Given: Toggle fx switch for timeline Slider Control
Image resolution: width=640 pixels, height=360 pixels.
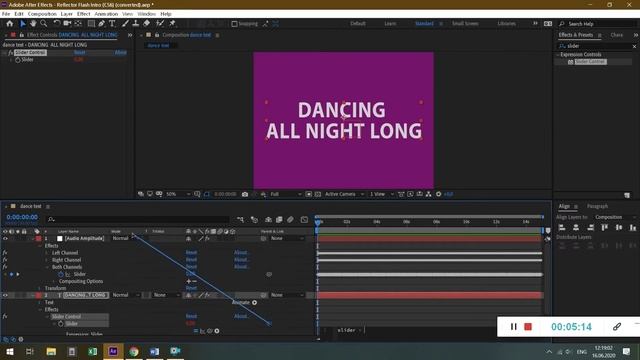Looking at the screenshot, I should pos(5,316).
